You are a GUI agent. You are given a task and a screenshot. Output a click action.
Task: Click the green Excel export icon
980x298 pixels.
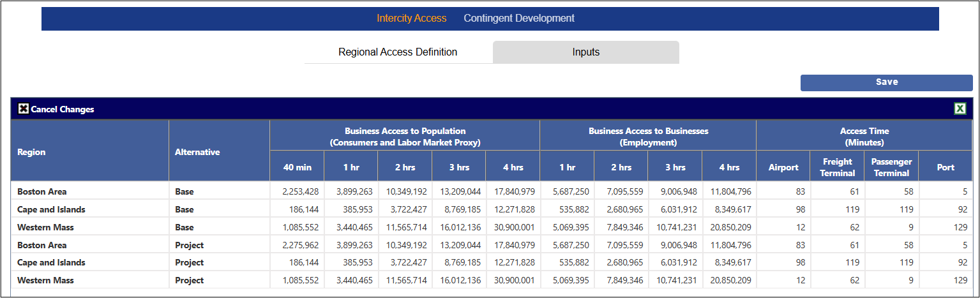[x=960, y=108]
